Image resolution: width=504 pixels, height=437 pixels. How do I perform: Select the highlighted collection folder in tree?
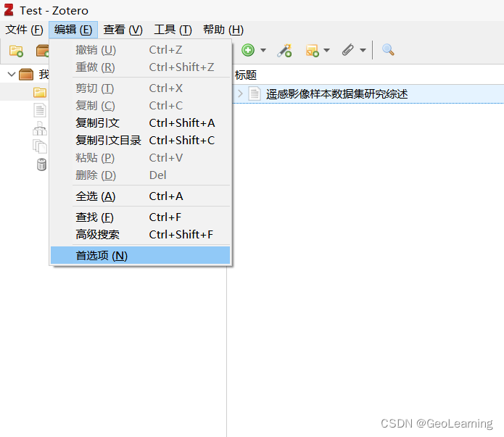pos(40,93)
